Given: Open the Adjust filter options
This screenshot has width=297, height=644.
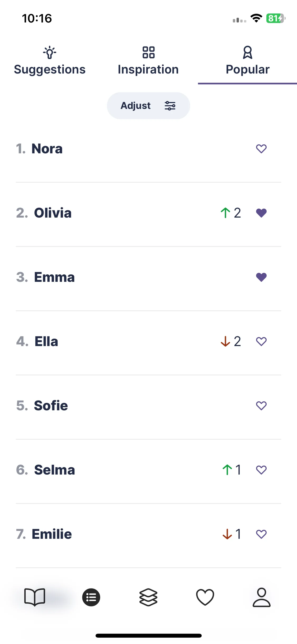Looking at the screenshot, I should coord(148,106).
